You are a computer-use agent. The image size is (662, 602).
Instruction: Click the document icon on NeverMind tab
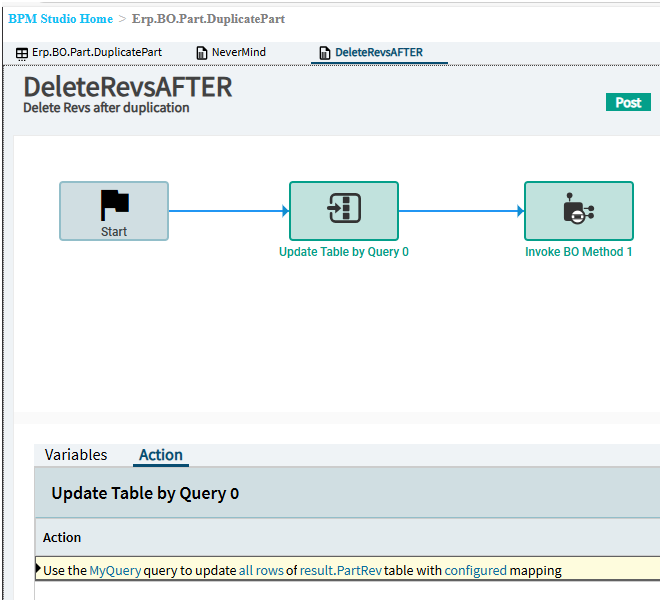(202, 53)
